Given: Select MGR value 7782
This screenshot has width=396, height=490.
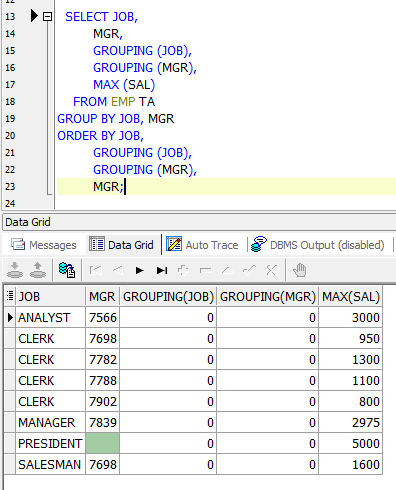Looking at the screenshot, I should [x=102, y=360].
